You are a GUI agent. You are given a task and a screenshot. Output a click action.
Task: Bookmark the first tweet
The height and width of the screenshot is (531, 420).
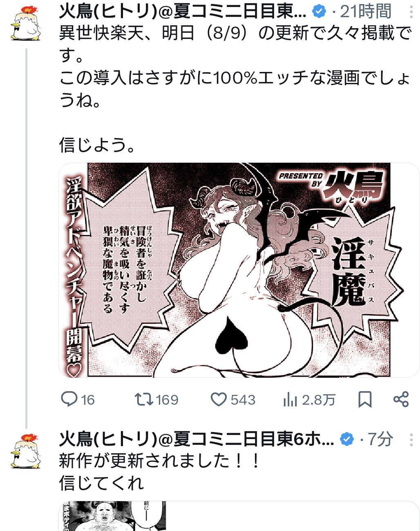365,399
